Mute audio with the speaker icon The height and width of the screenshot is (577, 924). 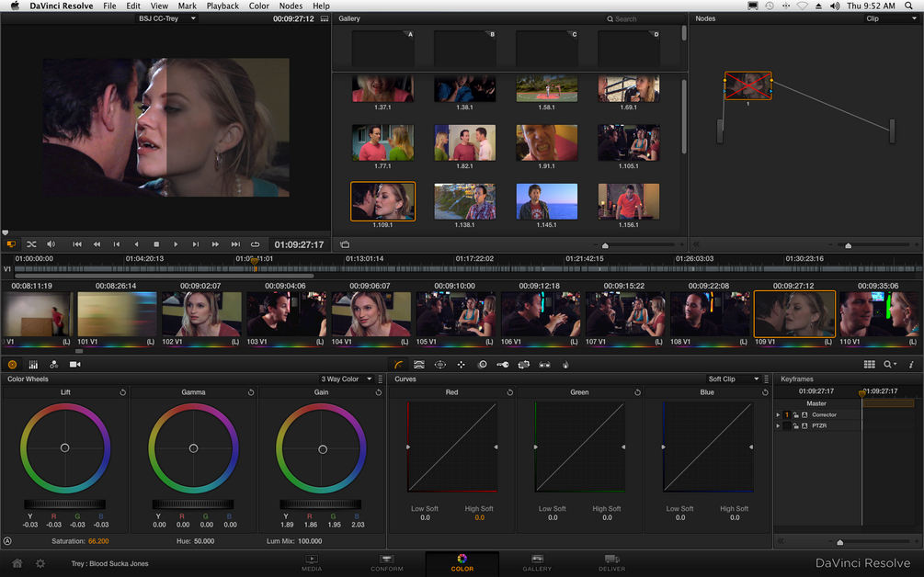(x=52, y=244)
